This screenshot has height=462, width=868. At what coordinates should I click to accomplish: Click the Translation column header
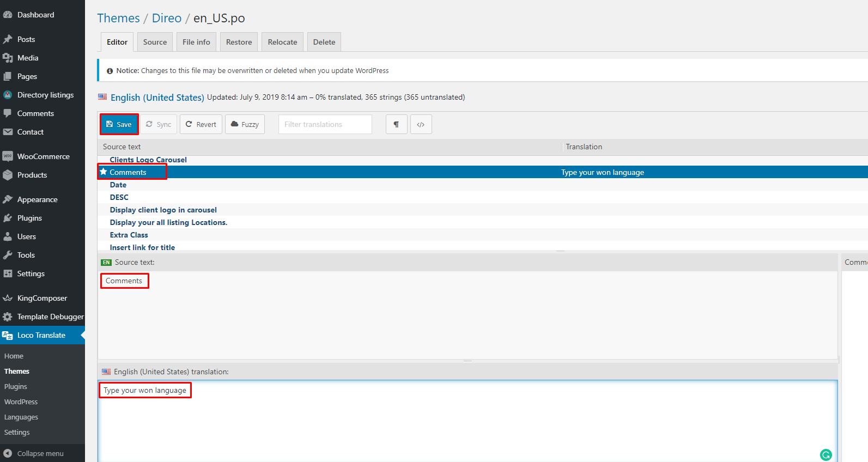[x=584, y=147]
